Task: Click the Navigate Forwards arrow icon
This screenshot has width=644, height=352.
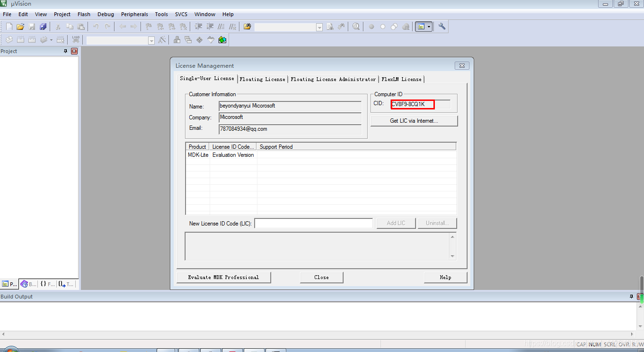Action: tap(134, 27)
